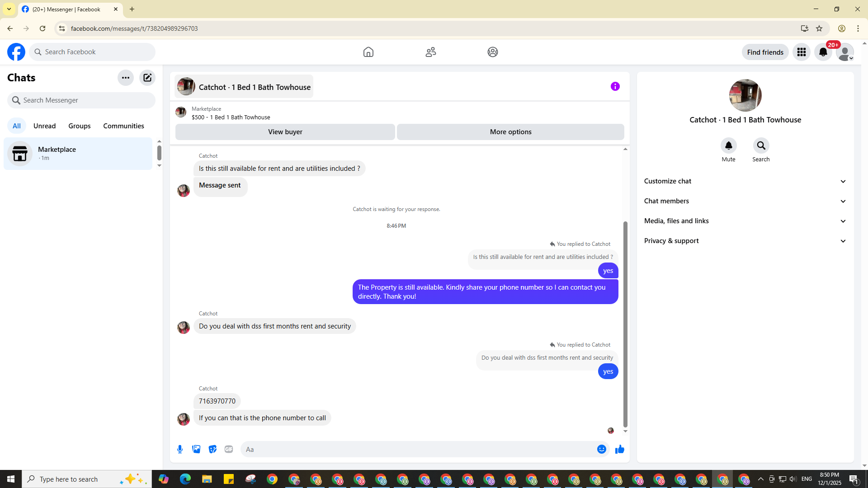The width and height of the screenshot is (868, 488).
Task: Expand Customize chat section
Action: pos(745,181)
